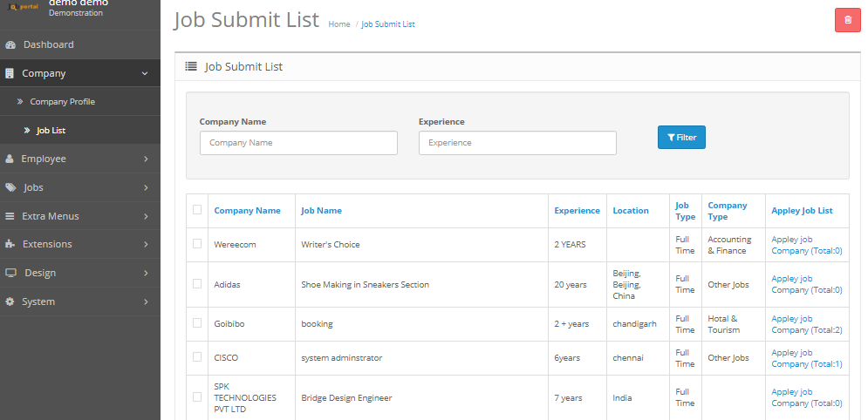Click the Design monitor icon in sidebar
The width and height of the screenshot is (868, 420).
tap(10, 273)
